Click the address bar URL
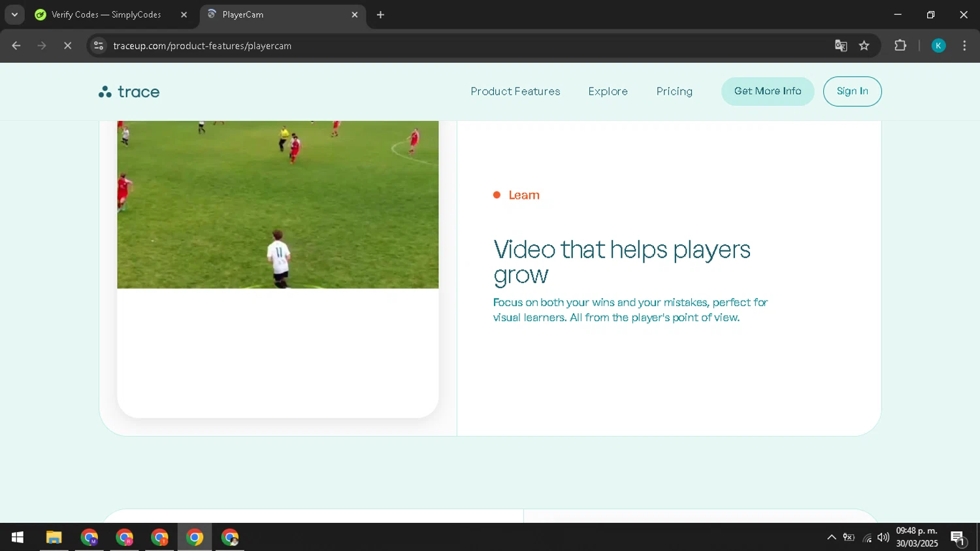This screenshot has width=980, height=551. coord(202,46)
